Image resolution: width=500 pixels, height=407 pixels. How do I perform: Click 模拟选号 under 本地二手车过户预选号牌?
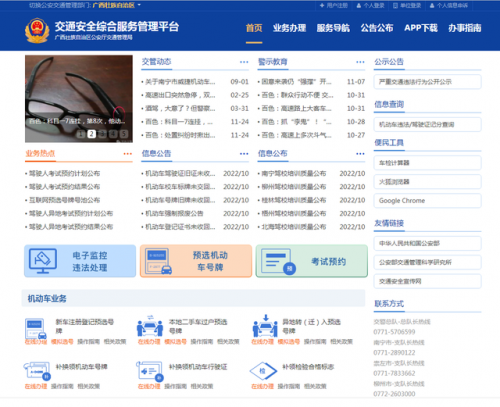point(175,342)
